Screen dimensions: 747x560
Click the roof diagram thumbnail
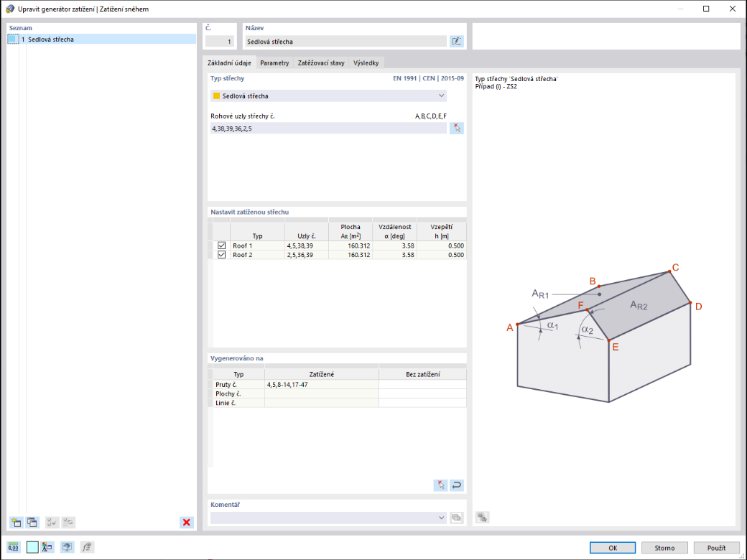point(603,333)
